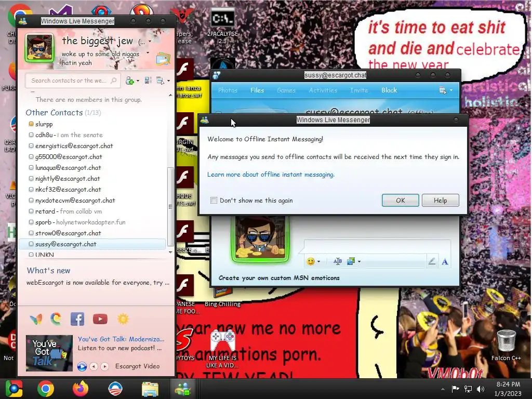This screenshot has width=532, height=399.
Task: Click the Action Center flag icon in tray
Action: (x=455, y=389)
